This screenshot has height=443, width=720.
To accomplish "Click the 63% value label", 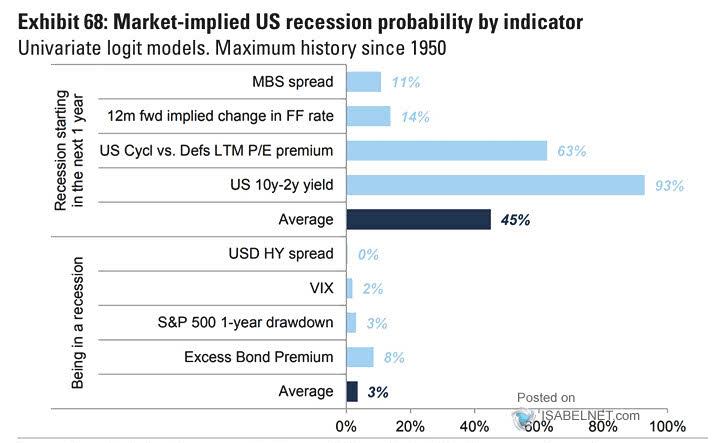I will (570, 150).
